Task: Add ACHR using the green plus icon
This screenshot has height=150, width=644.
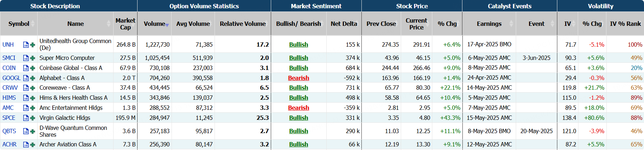Action: (x=33, y=145)
